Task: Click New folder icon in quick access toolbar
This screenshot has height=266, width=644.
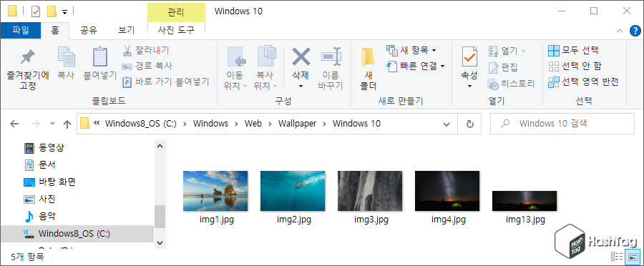Action: [x=52, y=11]
